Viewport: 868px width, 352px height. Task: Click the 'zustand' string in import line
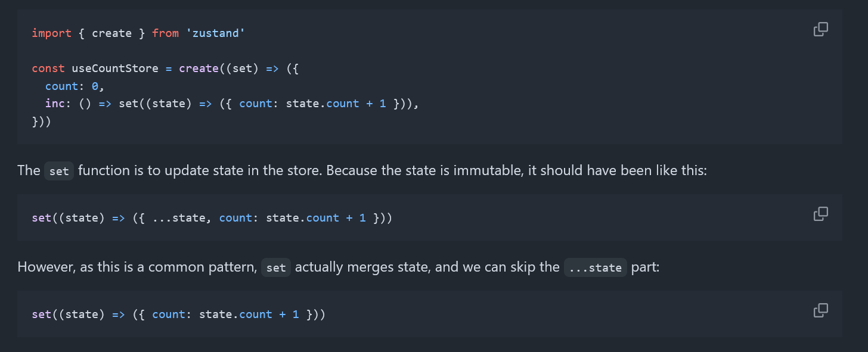[215, 33]
